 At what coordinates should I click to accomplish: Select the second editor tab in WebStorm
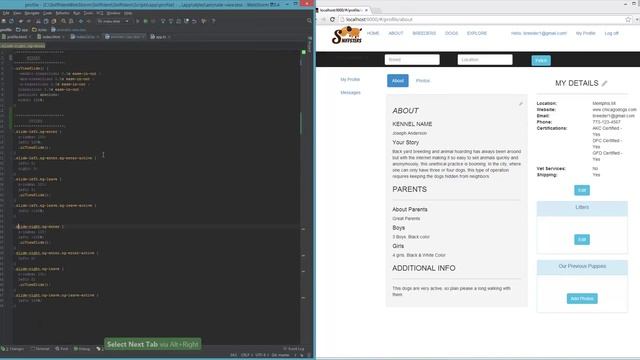pyautogui.click(x=51, y=37)
